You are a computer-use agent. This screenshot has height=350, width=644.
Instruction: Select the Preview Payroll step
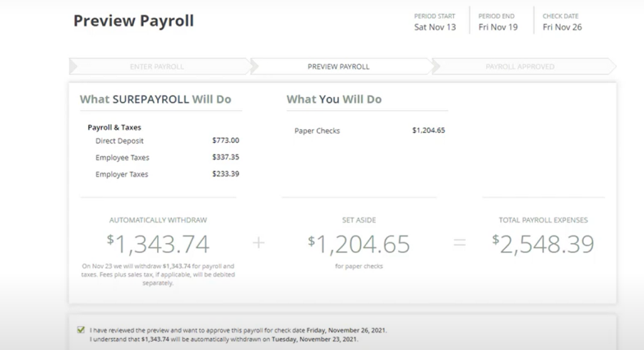tap(339, 67)
